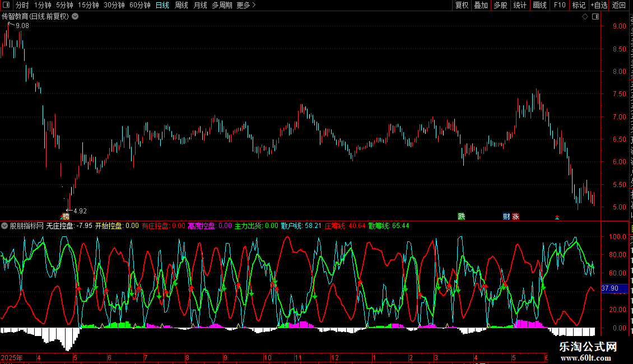Open dropdown beside 传智教育 chart title

[x=75, y=17]
